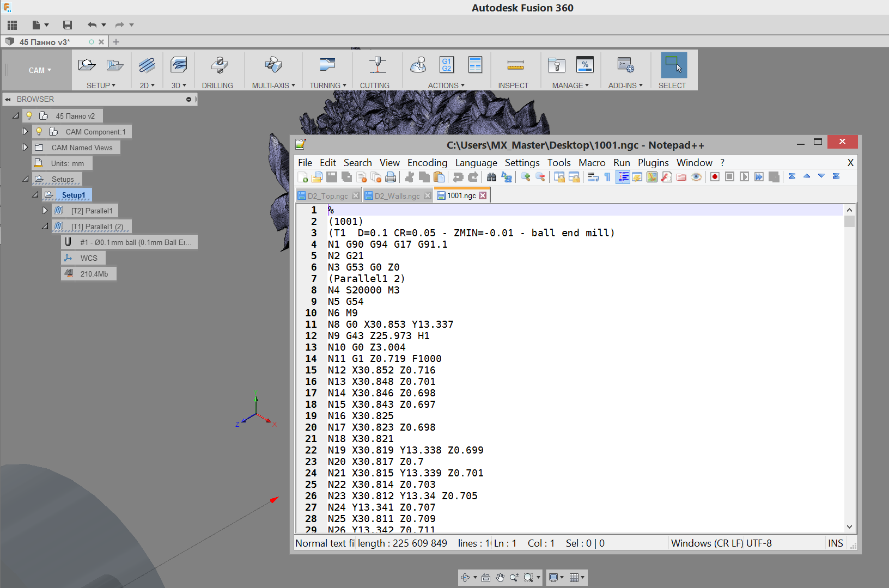Open the Inspect measure tool
The height and width of the screenshot is (588, 889).
514,66
